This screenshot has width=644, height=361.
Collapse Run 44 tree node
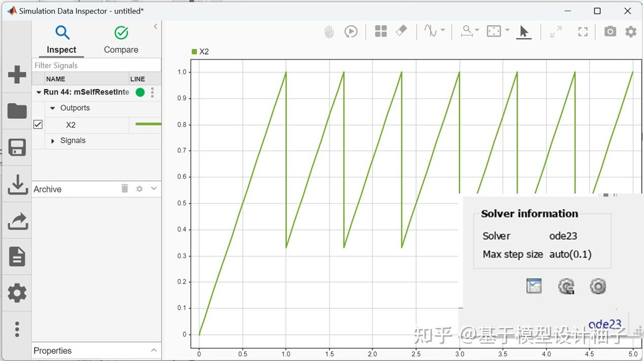[39, 92]
